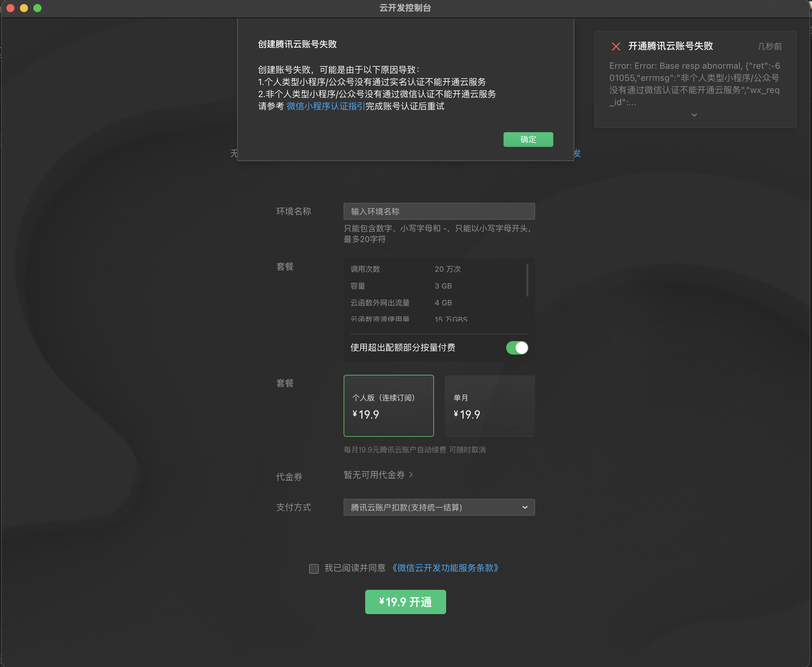Click the red macOS close button
The height and width of the screenshot is (667, 812).
[10, 8]
